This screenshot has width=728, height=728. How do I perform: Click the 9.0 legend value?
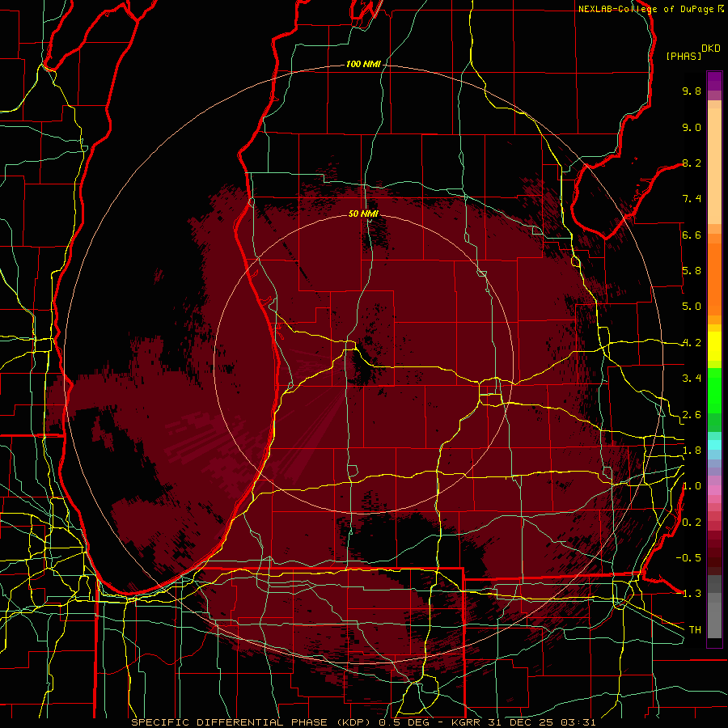point(692,127)
